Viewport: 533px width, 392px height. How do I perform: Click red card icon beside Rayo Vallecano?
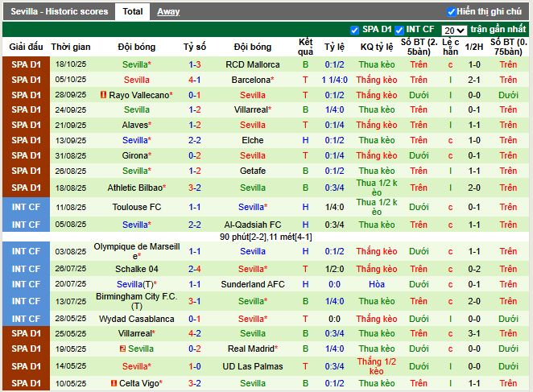click(x=103, y=95)
